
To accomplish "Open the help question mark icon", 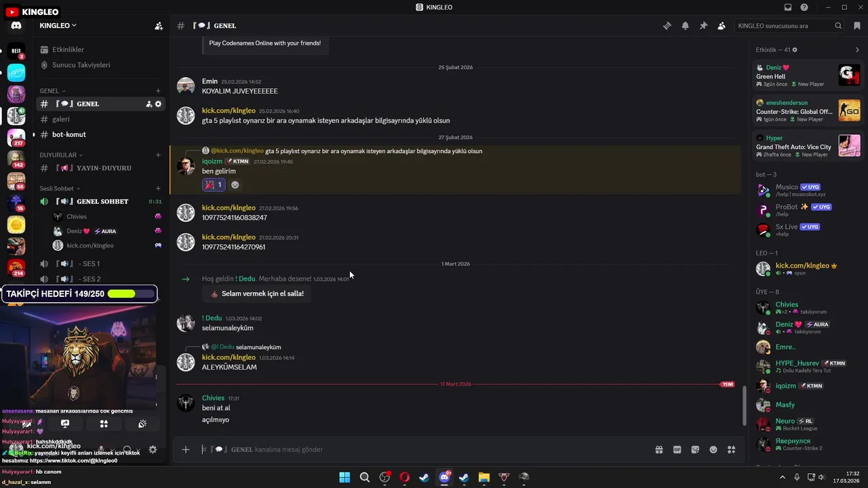I will [x=804, y=7].
